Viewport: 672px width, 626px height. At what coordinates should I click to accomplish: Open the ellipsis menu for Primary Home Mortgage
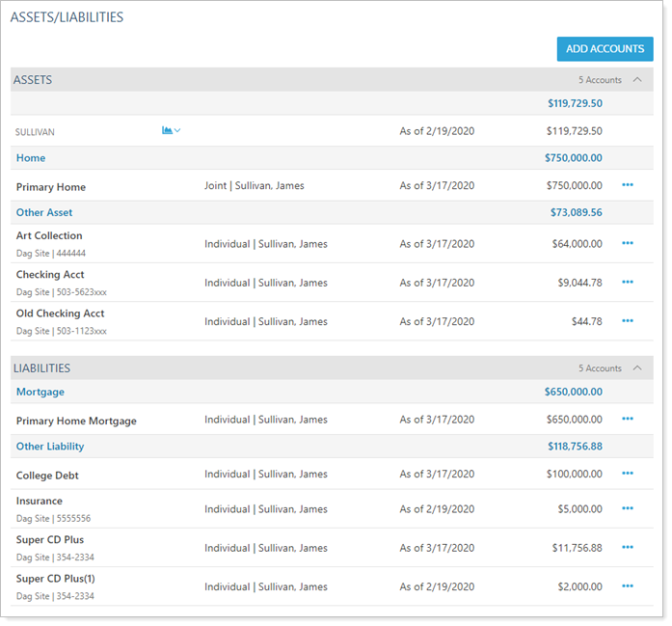(628, 419)
